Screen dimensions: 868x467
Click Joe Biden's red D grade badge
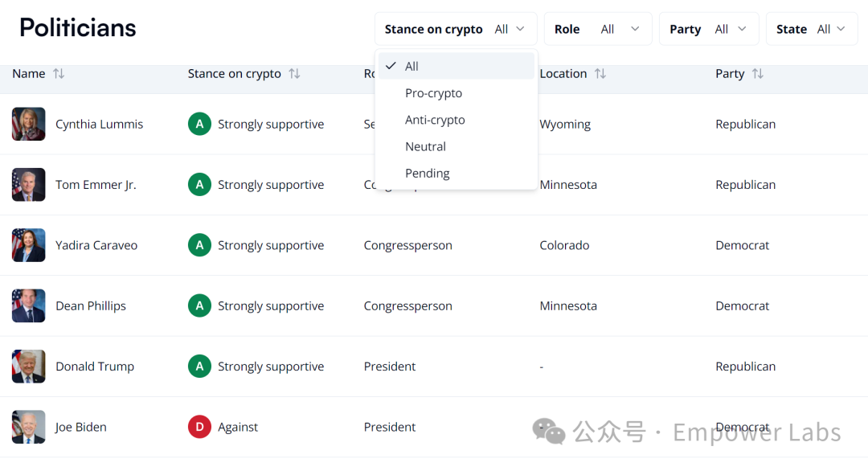pyautogui.click(x=199, y=427)
